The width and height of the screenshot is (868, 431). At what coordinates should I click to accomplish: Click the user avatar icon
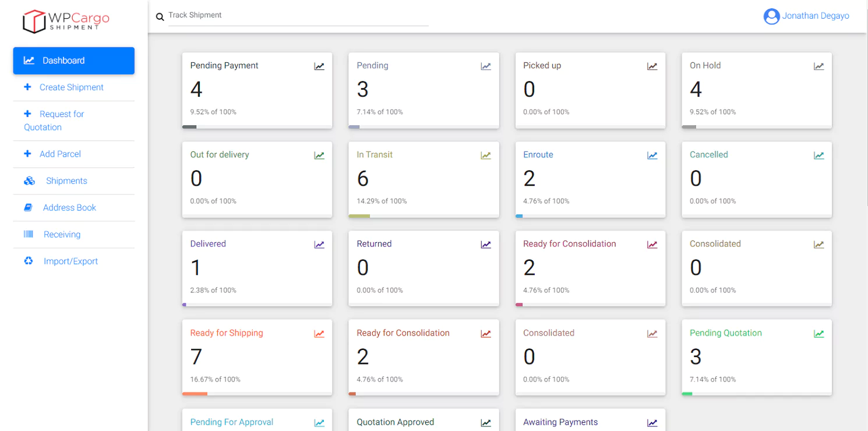771,16
